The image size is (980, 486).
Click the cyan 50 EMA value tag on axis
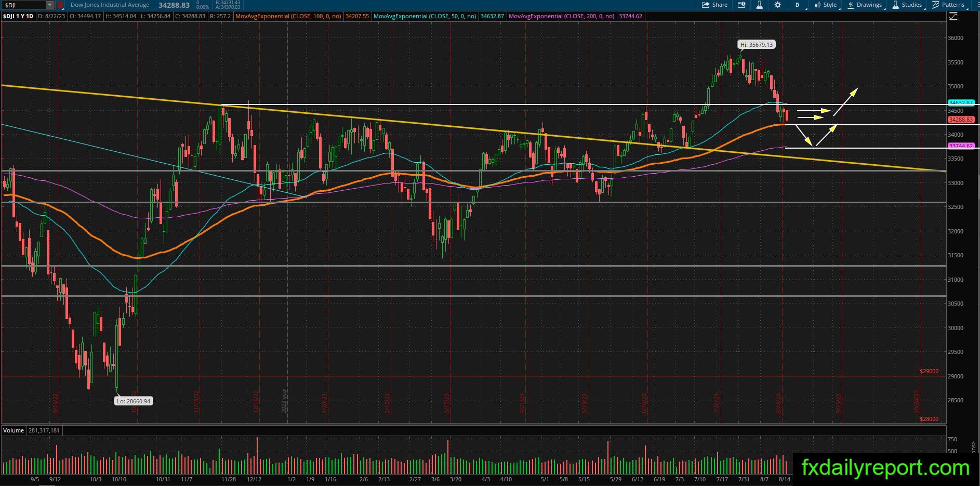960,103
